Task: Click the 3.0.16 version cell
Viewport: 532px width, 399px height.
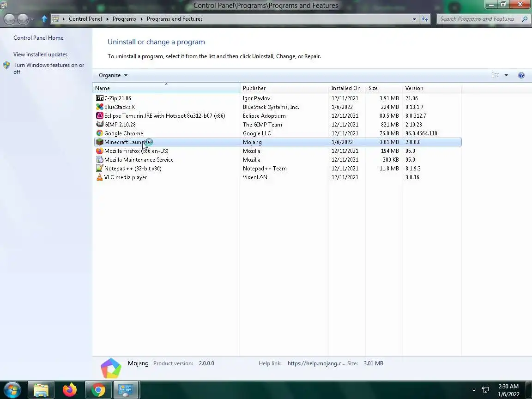Action: click(x=412, y=177)
